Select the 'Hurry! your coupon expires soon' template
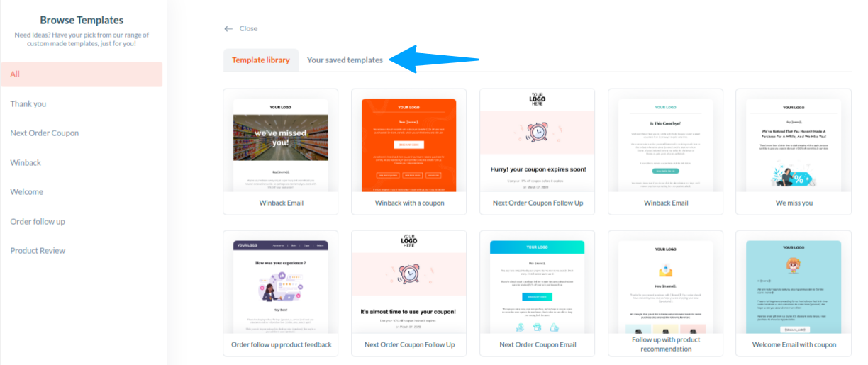Viewport: 868px width, 365px height. (x=538, y=152)
